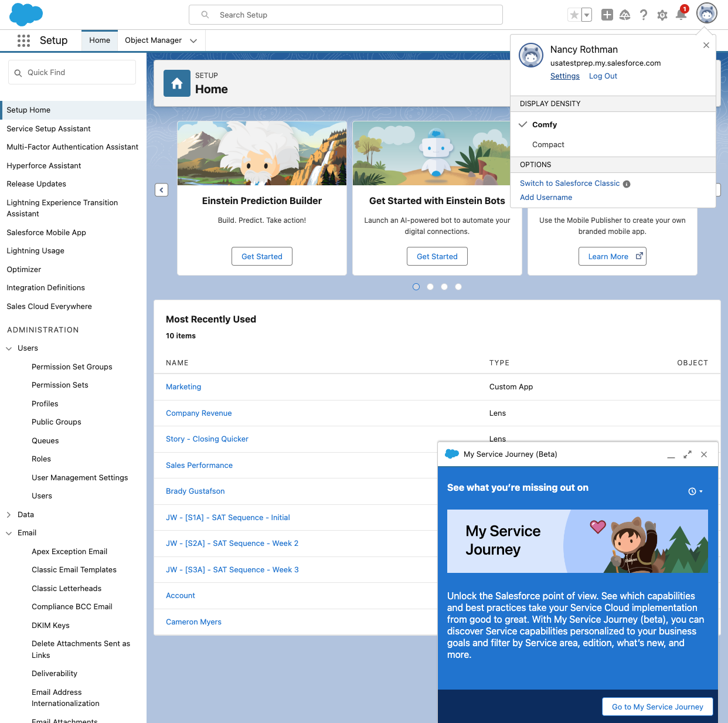Click the Setup Home house icon

177,83
